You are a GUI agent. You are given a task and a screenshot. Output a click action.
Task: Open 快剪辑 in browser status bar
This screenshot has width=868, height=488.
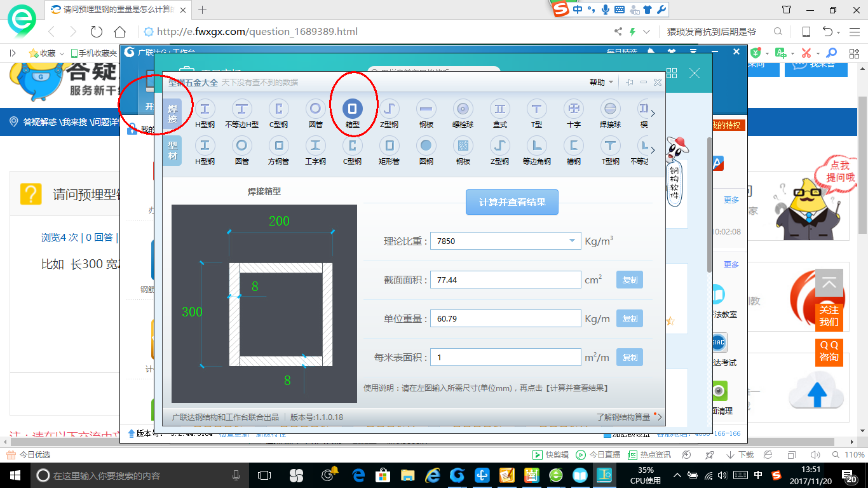coord(550,455)
